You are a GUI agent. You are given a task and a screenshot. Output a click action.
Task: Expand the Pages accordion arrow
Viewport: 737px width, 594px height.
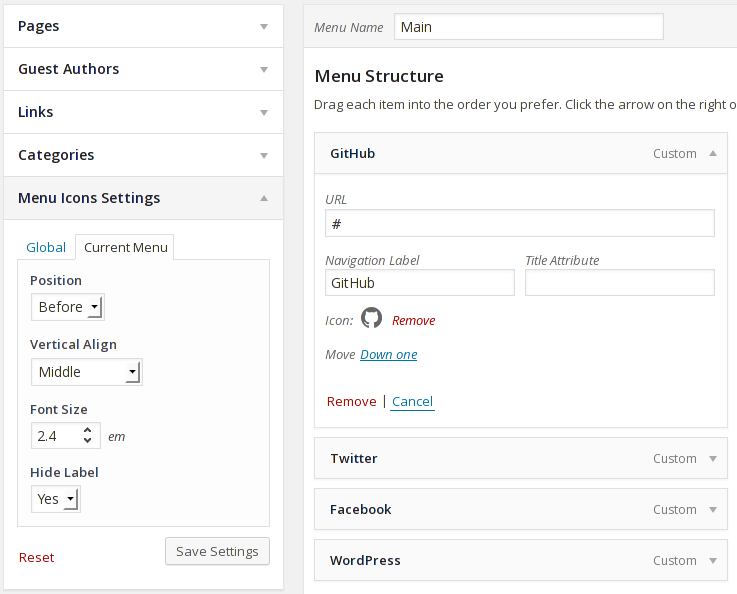pyautogui.click(x=264, y=26)
